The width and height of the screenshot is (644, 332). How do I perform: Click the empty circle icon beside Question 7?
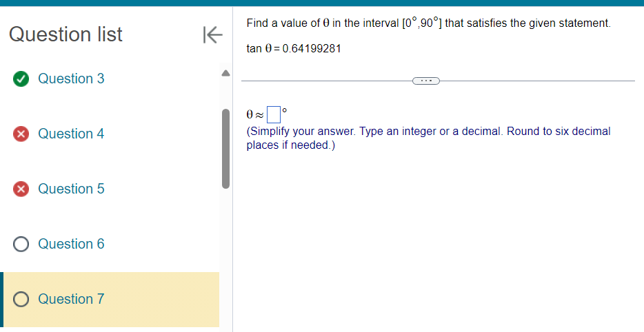pos(21,299)
